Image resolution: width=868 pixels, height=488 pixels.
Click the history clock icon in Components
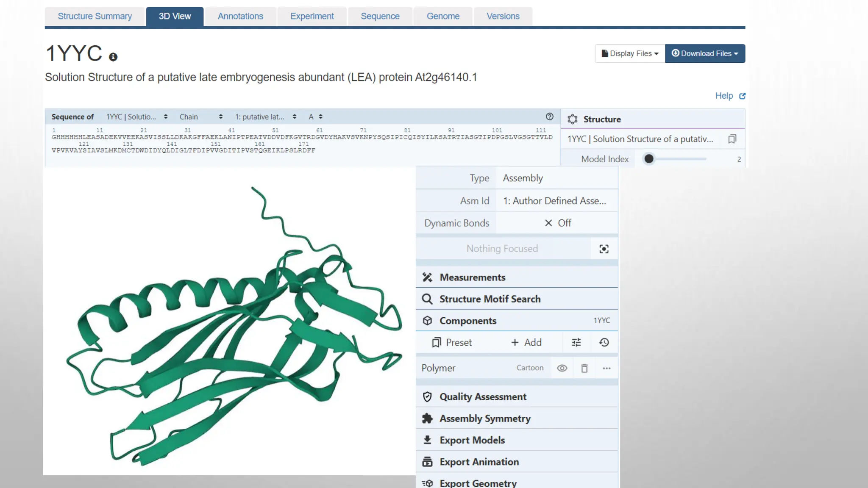(604, 342)
